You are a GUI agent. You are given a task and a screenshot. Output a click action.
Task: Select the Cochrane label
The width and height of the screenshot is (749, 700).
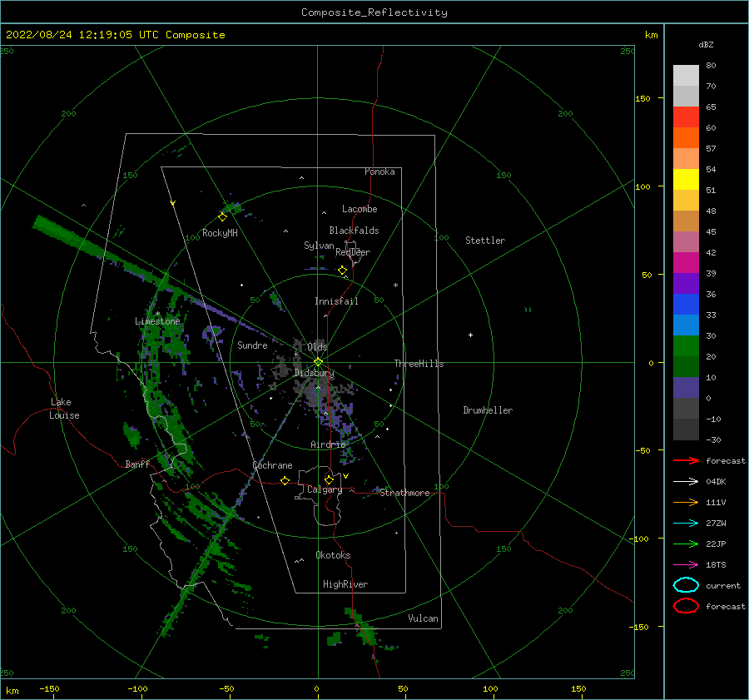[272, 465]
